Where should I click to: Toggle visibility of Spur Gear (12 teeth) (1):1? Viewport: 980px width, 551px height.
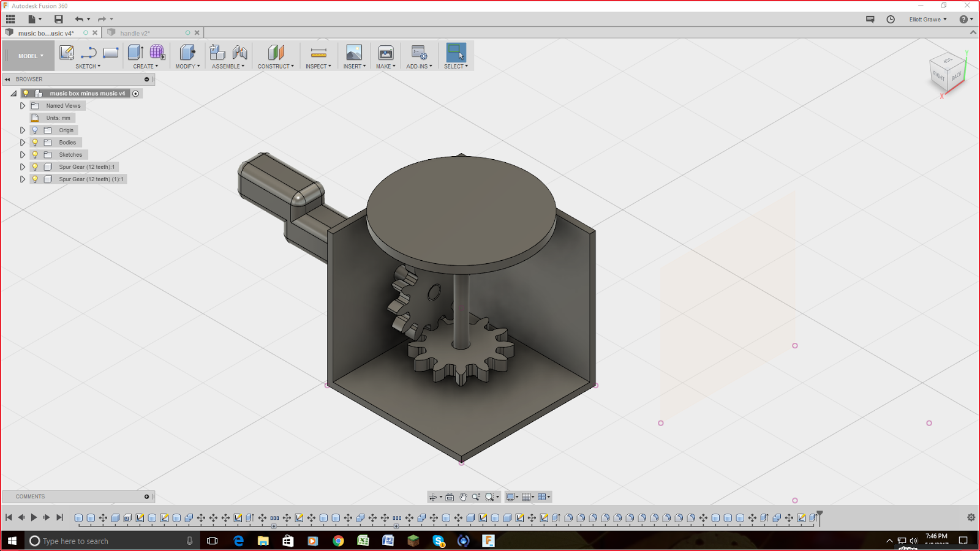(x=35, y=179)
